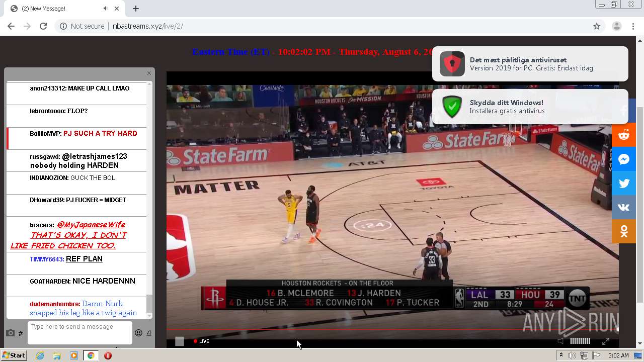Open system volume from the tray

coord(572,355)
